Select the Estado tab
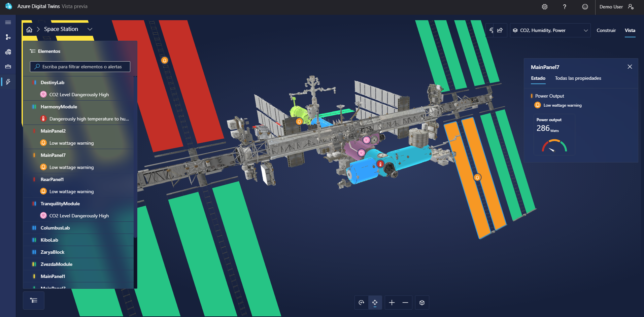 [x=538, y=78]
